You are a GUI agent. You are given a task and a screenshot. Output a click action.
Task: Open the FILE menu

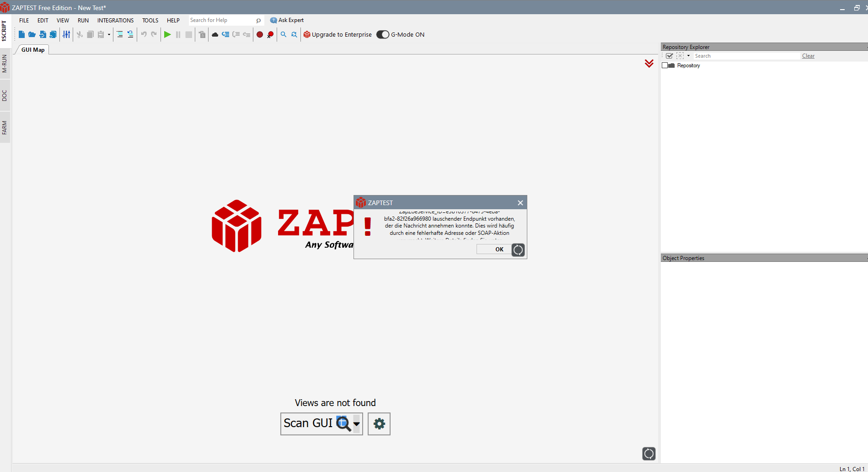click(x=24, y=21)
